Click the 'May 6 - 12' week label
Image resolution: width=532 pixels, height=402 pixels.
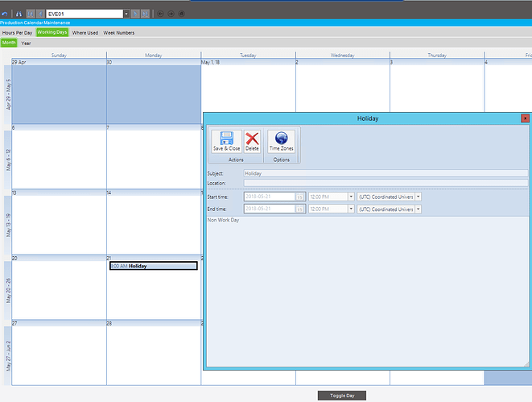pos(8,160)
